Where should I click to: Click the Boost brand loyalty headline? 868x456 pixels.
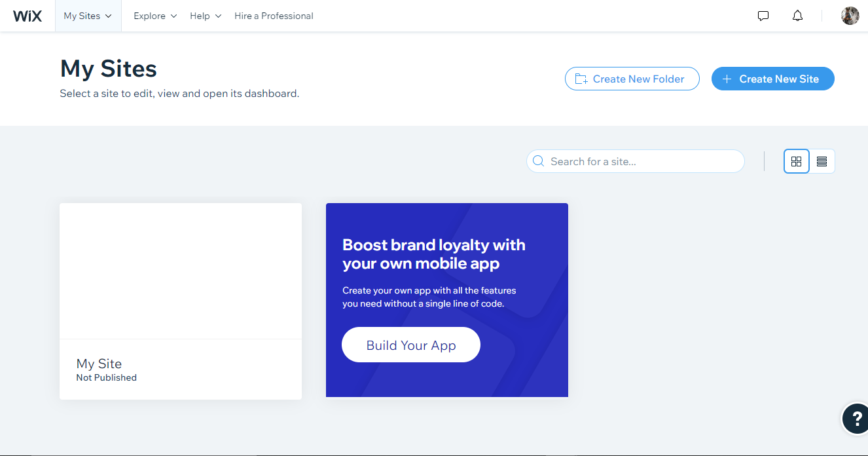coord(434,254)
